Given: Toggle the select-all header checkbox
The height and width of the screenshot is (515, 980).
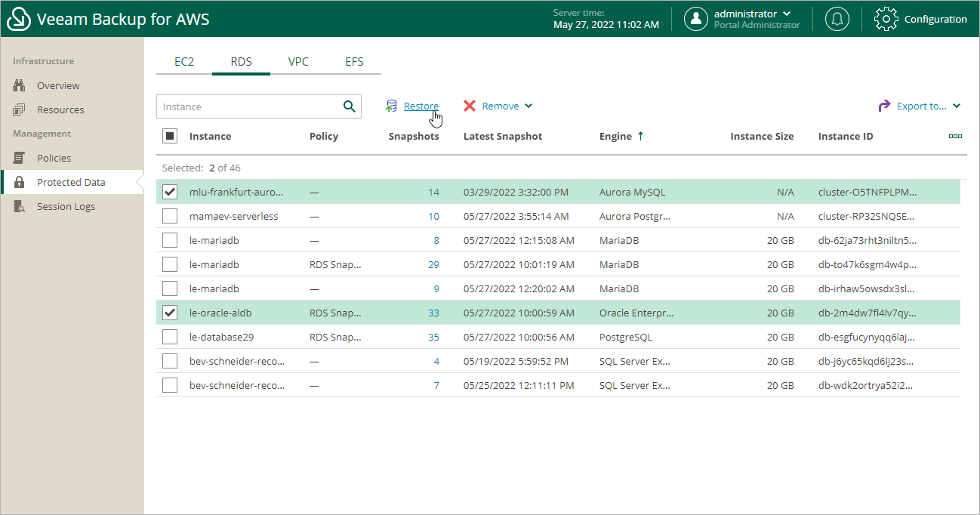Looking at the screenshot, I should (171, 137).
